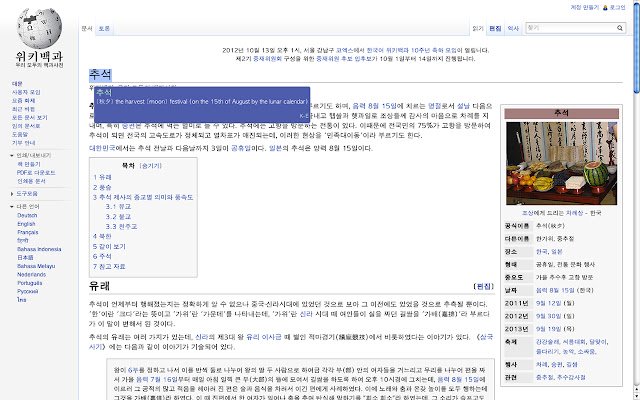Open 요즘 화제 in the sidebar
Viewport: 640px width, 400px height.
point(23,100)
